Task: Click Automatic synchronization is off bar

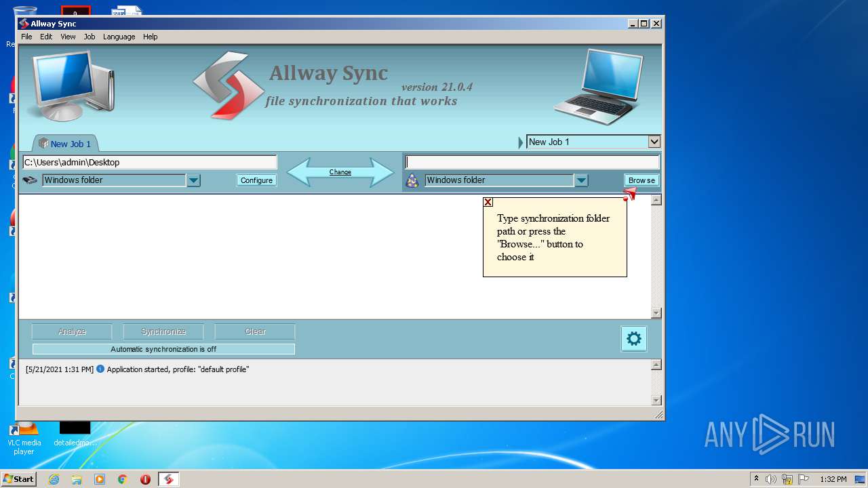Action: click(163, 349)
